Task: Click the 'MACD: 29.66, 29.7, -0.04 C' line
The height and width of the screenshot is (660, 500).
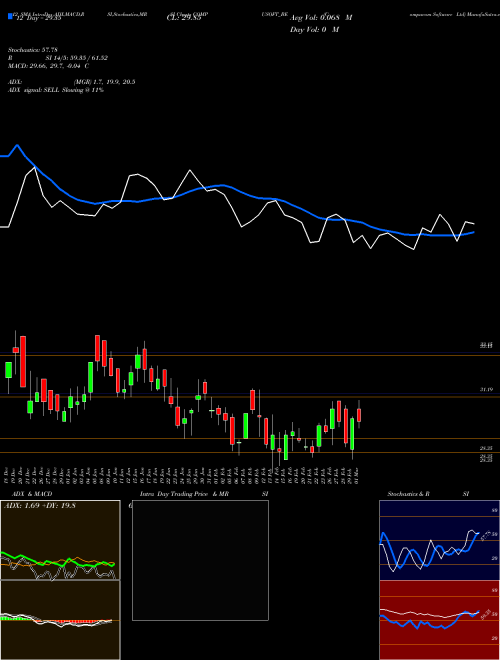Action: (x=48, y=66)
